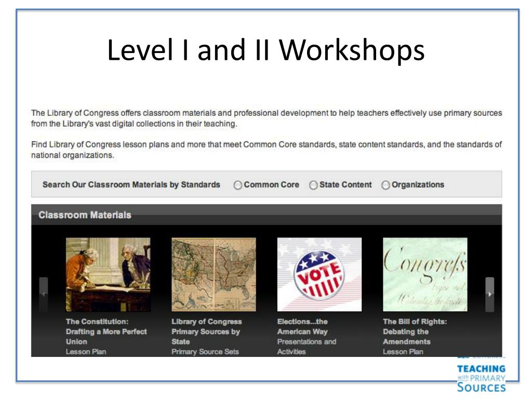Open the VOTE button thumbnail
The image size is (532, 399).
click(x=320, y=274)
